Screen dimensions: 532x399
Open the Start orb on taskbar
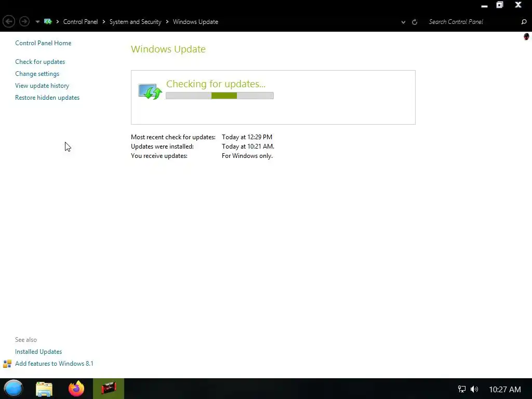(x=13, y=389)
